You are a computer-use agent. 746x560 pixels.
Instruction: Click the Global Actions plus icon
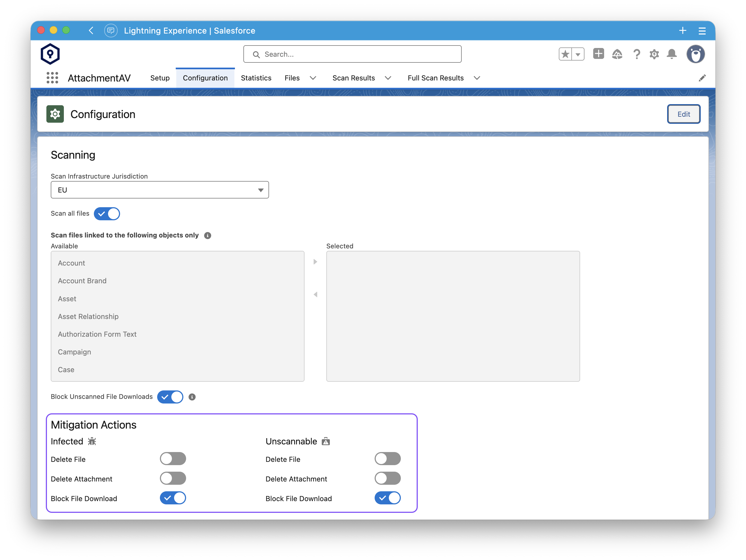pyautogui.click(x=599, y=54)
